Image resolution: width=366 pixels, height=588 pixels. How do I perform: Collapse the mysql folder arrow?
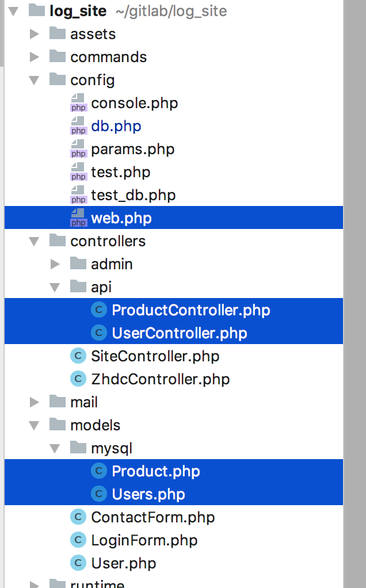tap(55, 448)
